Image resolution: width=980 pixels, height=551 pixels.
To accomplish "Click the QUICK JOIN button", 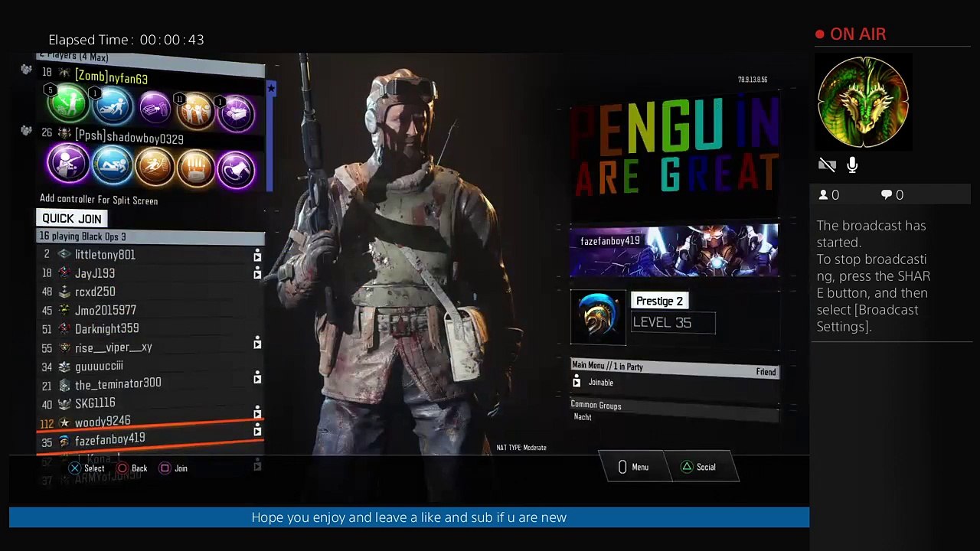I will pyautogui.click(x=71, y=219).
